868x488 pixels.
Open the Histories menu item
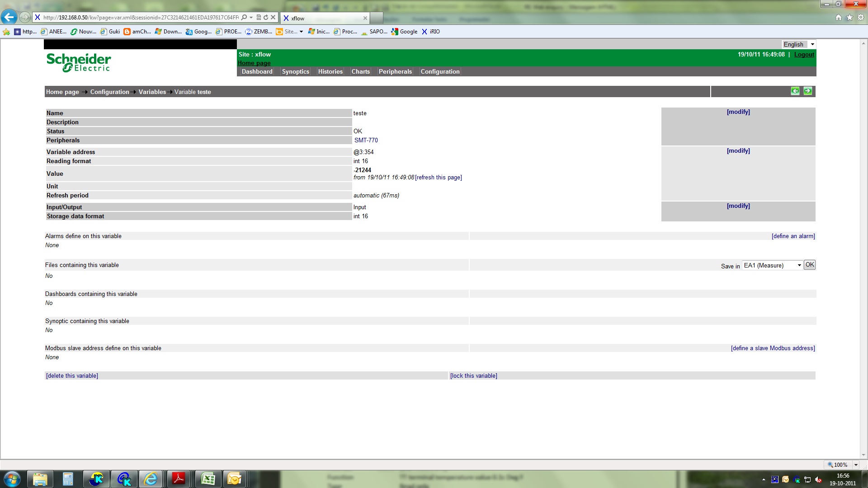330,72
